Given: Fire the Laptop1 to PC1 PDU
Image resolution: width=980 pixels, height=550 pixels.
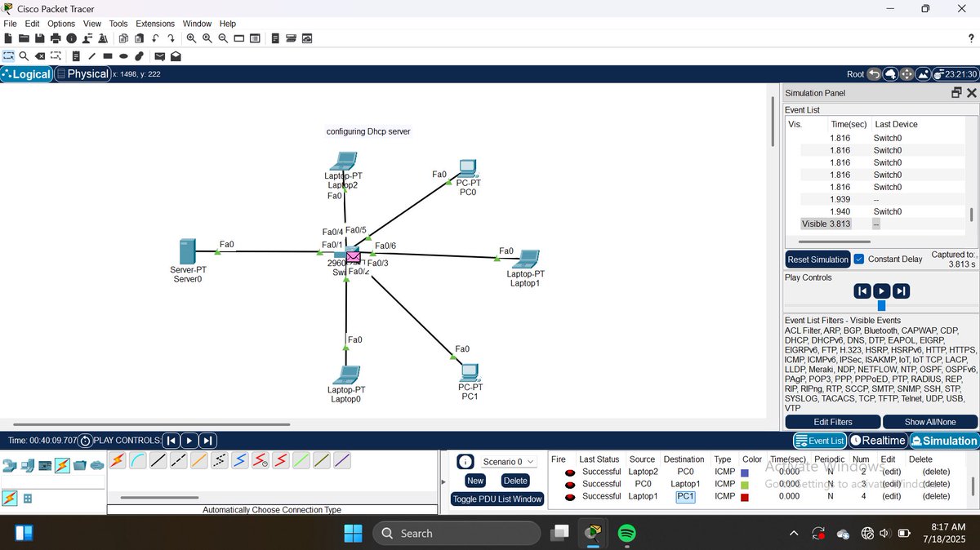Looking at the screenshot, I should click(x=569, y=496).
